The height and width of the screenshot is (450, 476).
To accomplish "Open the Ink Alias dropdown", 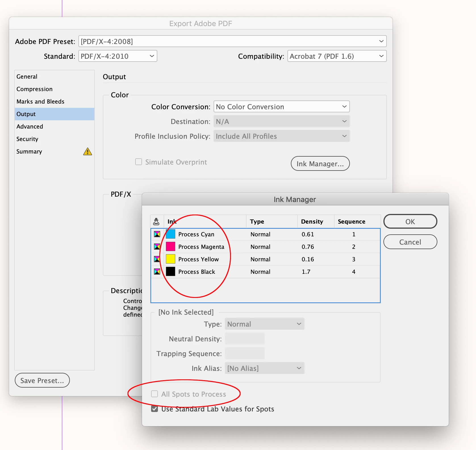I will coord(264,368).
